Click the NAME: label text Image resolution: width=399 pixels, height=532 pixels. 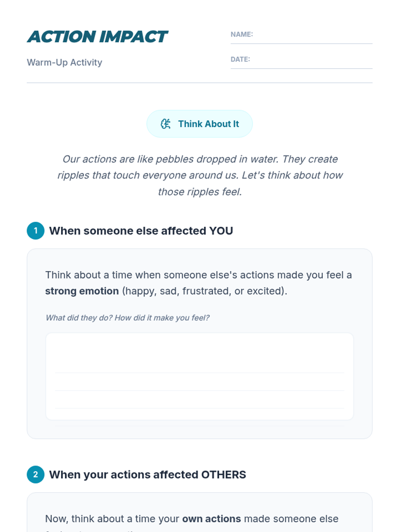(242, 34)
